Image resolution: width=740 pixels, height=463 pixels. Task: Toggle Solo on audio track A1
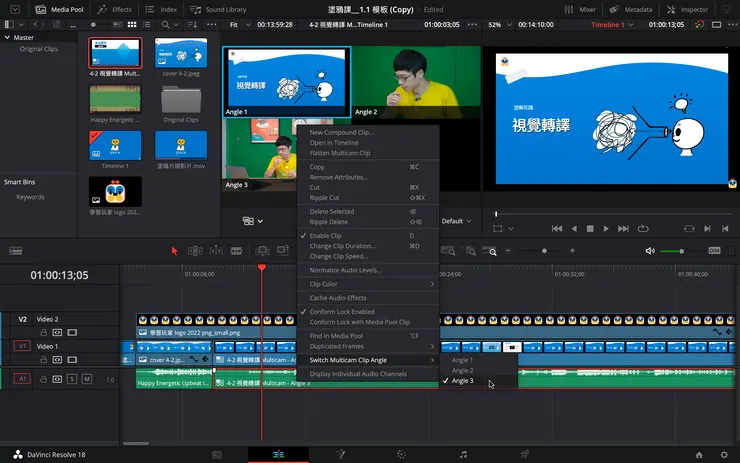tap(72, 379)
